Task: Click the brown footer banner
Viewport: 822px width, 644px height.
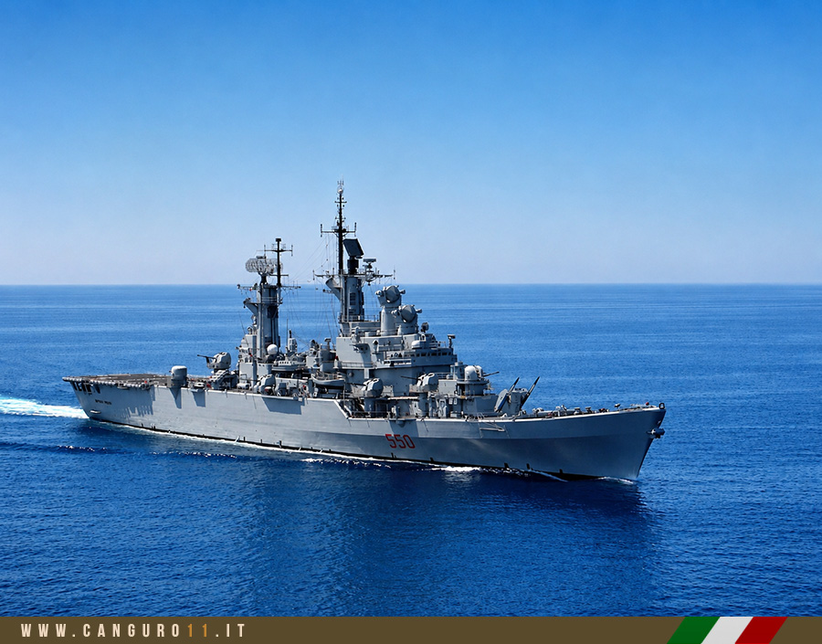Action: pyautogui.click(x=411, y=630)
